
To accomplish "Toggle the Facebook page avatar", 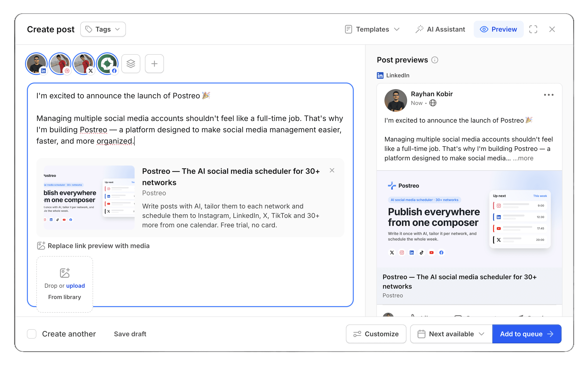I will [107, 64].
